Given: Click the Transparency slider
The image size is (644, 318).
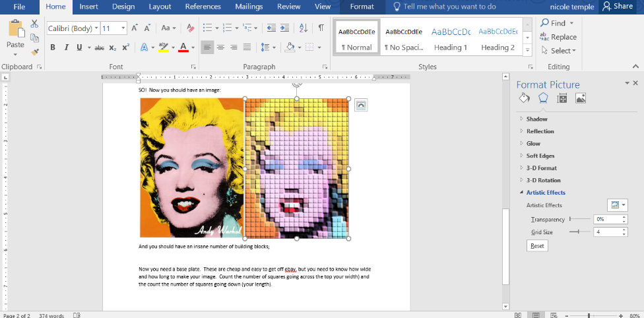Looking at the screenshot, I should tap(579, 220).
